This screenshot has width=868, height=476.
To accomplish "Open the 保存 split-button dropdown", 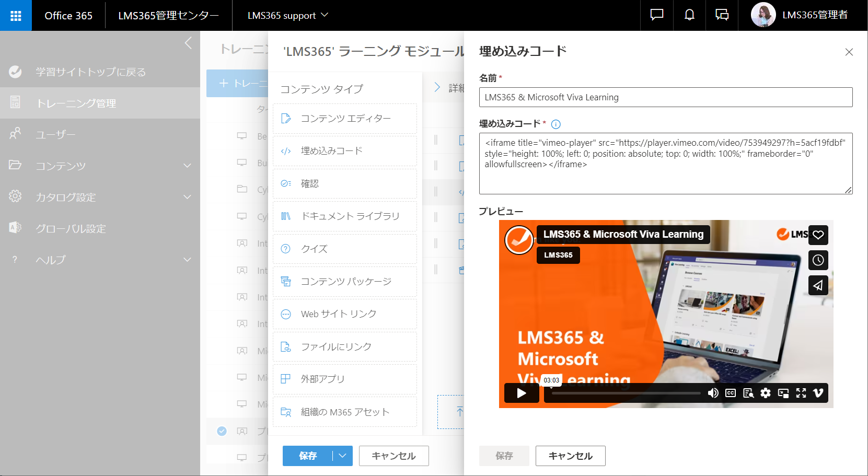I will (x=343, y=456).
